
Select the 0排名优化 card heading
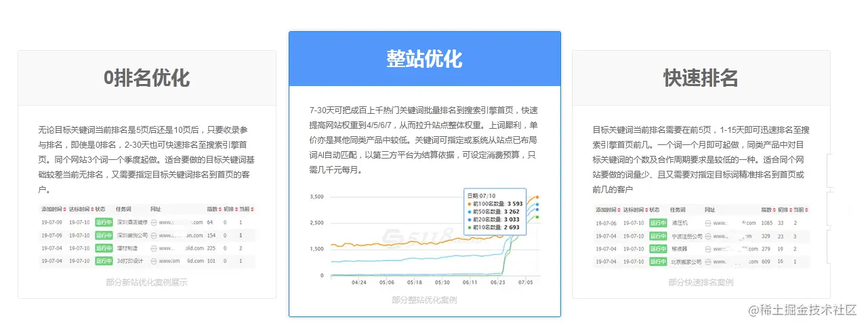(146, 78)
